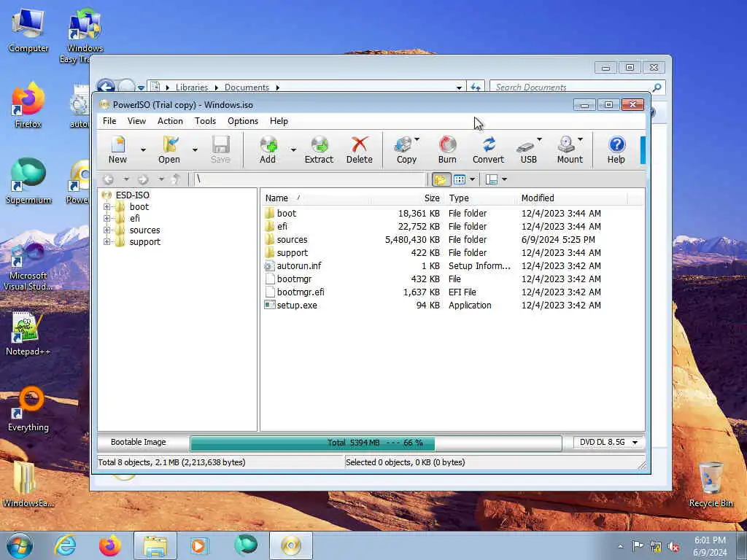Open dropdown arrow next to Copy
747x560 pixels.
pos(417,139)
